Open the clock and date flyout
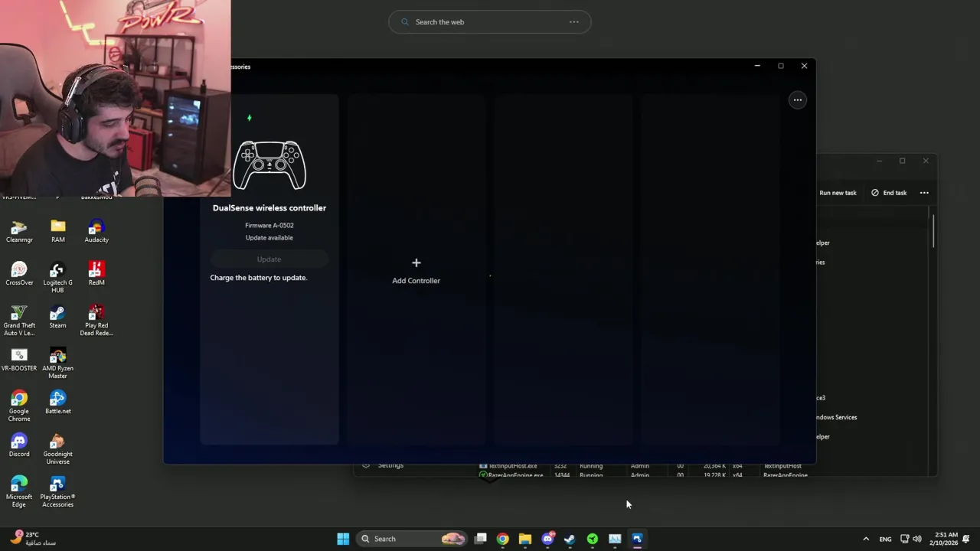 pos(946,539)
